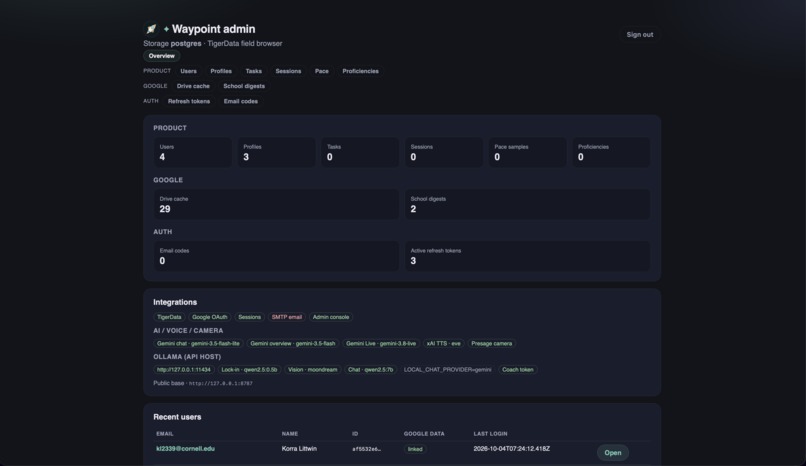Open the kl2339@cornell.edu user link
This screenshot has width=806, height=466.
coord(186,449)
